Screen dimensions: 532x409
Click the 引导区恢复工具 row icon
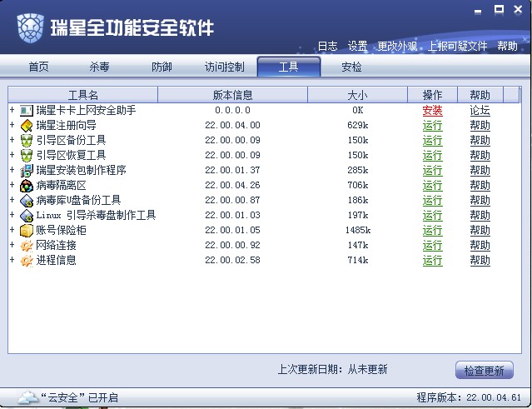tap(27, 156)
